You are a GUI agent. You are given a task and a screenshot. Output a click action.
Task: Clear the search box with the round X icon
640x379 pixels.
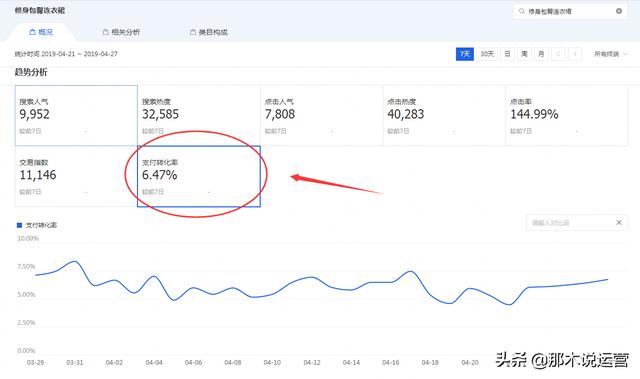pos(619,11)
